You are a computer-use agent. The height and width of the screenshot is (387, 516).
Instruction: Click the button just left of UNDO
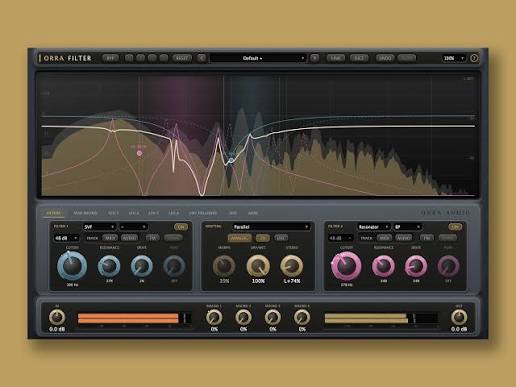[359, 58]
